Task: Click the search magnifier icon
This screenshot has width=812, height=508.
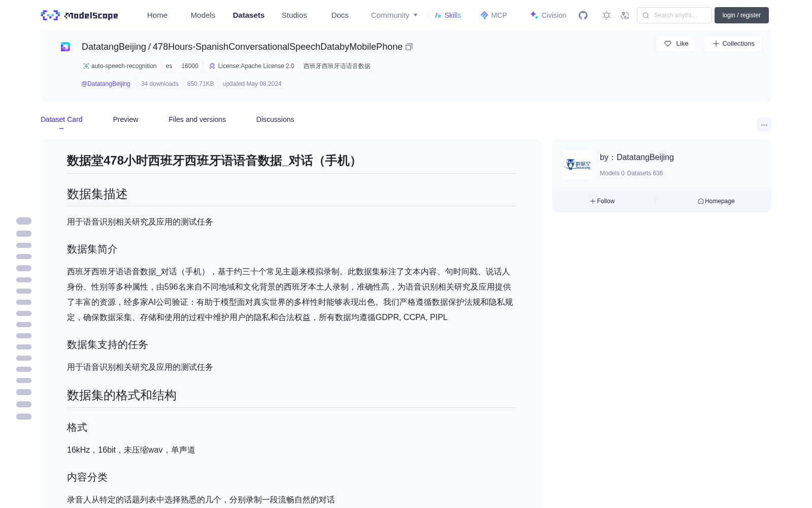Action: click(646, 15)
